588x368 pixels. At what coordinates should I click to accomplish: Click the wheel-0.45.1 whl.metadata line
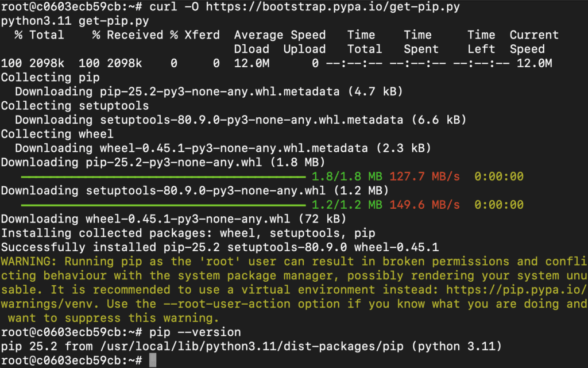coord(223,148)
